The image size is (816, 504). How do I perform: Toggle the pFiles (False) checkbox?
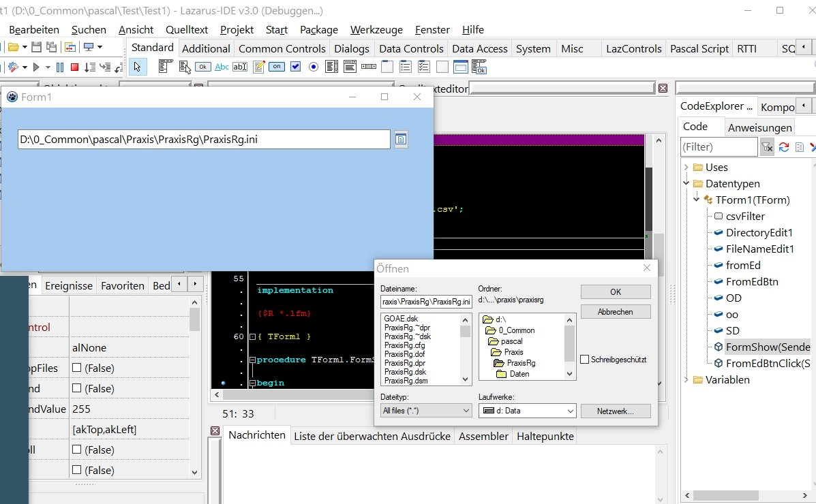coord(76,368)
